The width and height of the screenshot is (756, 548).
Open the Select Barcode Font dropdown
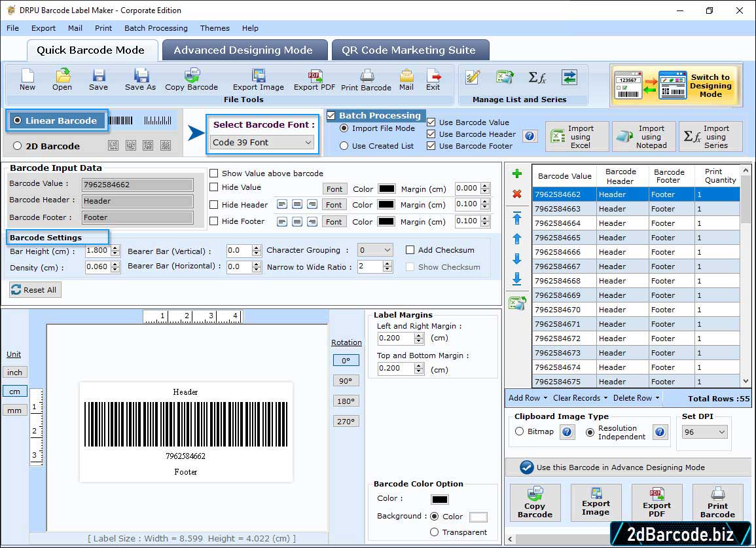tap(262, 142)
